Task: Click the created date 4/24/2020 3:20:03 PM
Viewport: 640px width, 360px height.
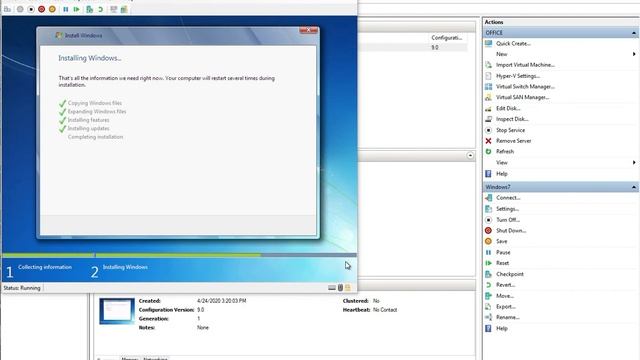Action: point(222,301)
